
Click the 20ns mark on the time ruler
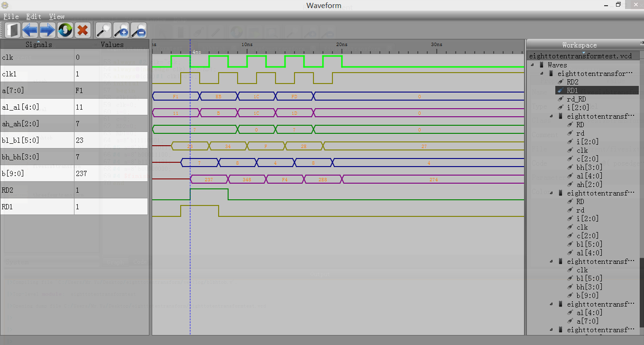(x=341, y=45)
